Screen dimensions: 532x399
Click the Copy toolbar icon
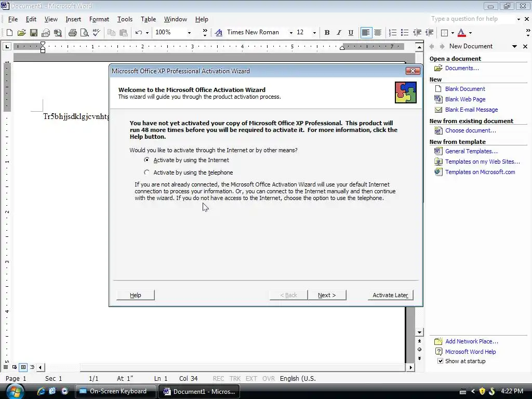(x=111, y=33)
